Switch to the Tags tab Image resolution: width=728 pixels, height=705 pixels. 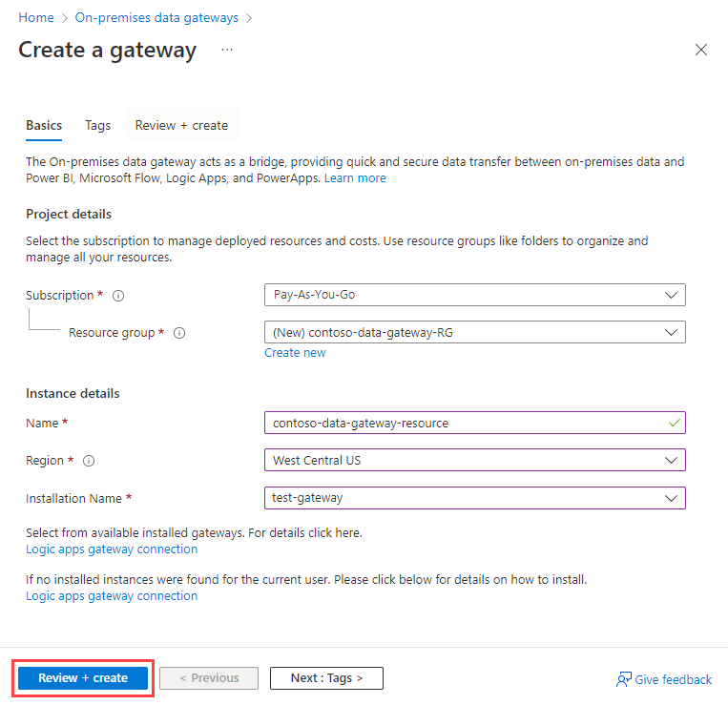coord(98,125)
